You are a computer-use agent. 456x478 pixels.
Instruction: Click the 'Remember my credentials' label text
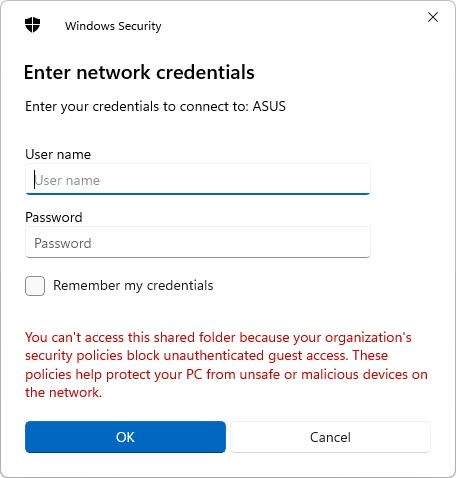point(133,286)
